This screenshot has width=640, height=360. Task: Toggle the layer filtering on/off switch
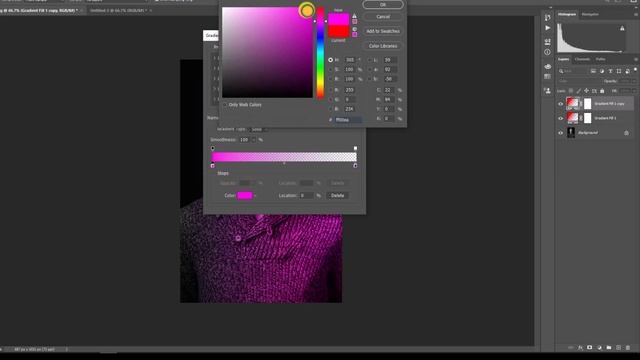pos(636,70)
